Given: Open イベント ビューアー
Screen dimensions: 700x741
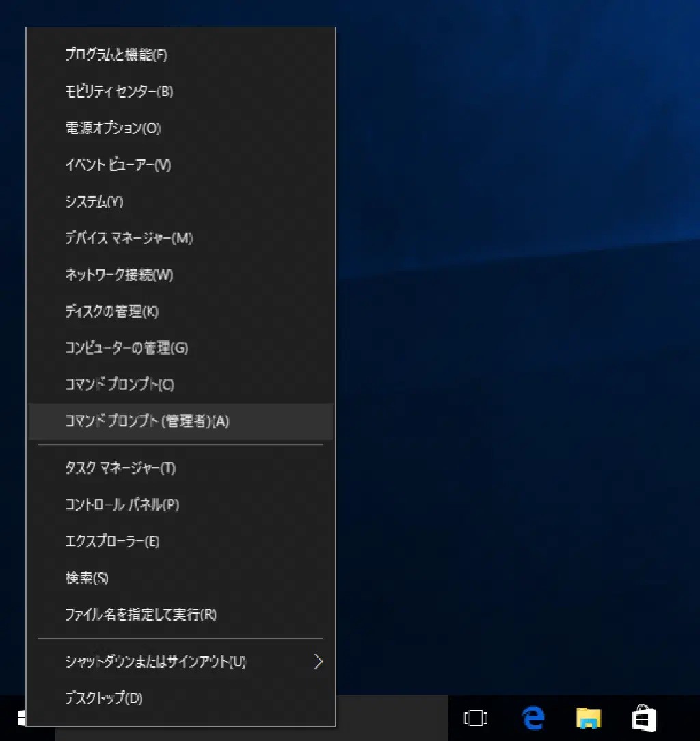Looking at the screenshot, I should tap(118, 165).
